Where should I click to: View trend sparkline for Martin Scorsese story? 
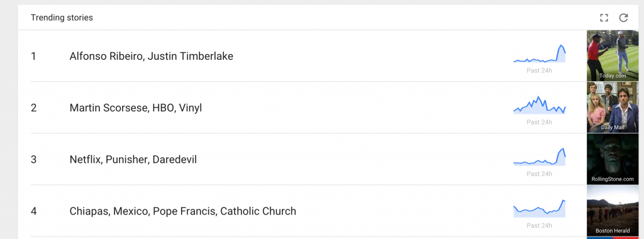pos(539,105)
